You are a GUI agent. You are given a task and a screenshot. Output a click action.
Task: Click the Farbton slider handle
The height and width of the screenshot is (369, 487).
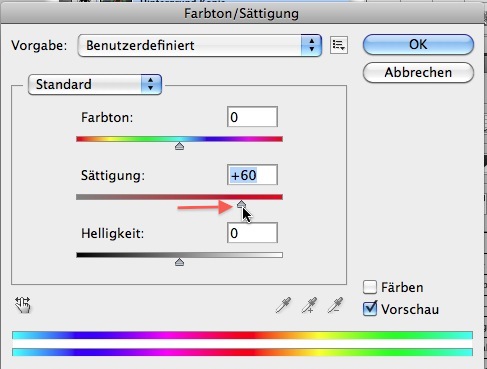(179, 146)
